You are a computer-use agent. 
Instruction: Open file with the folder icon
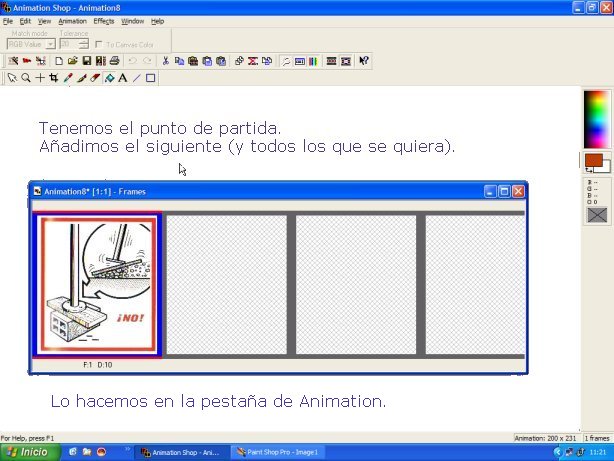tap(73, 60)
